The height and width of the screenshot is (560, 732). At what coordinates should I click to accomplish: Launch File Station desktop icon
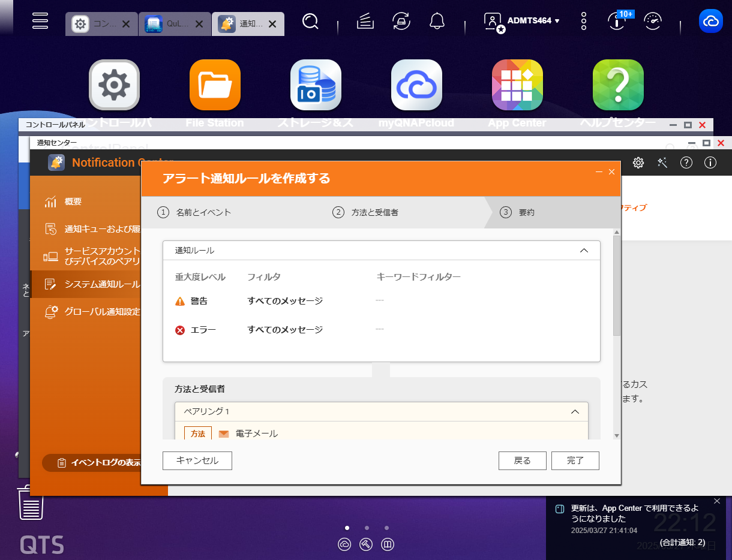click(x=215, y=85)
